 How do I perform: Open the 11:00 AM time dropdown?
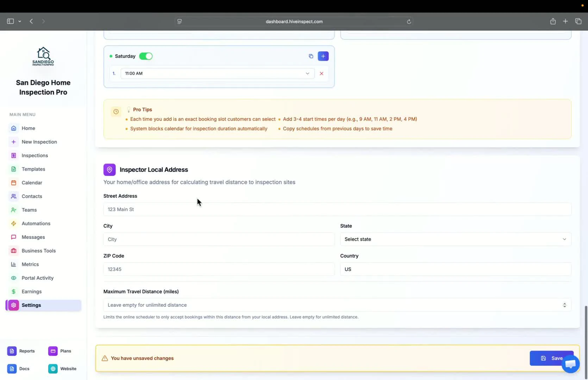pyautogui.click(x=217, y=74)
